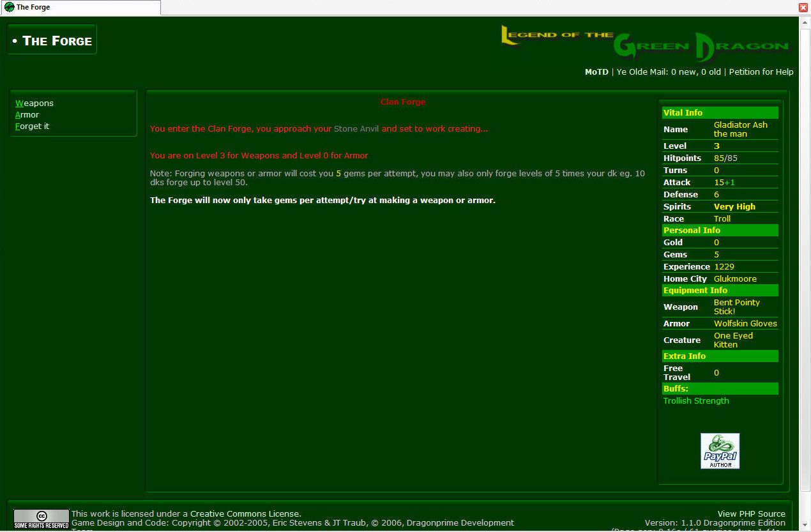Image resolution: width=811 pixels, height=532 pixels.
Task: Check Ye Olde Mail inbox
Action: pos(668,72)
